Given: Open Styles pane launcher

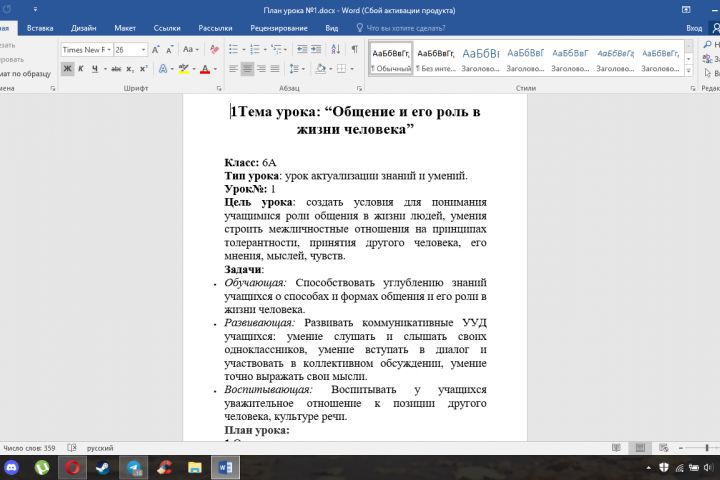Looking at the screenshot, I should pos(692,88).
